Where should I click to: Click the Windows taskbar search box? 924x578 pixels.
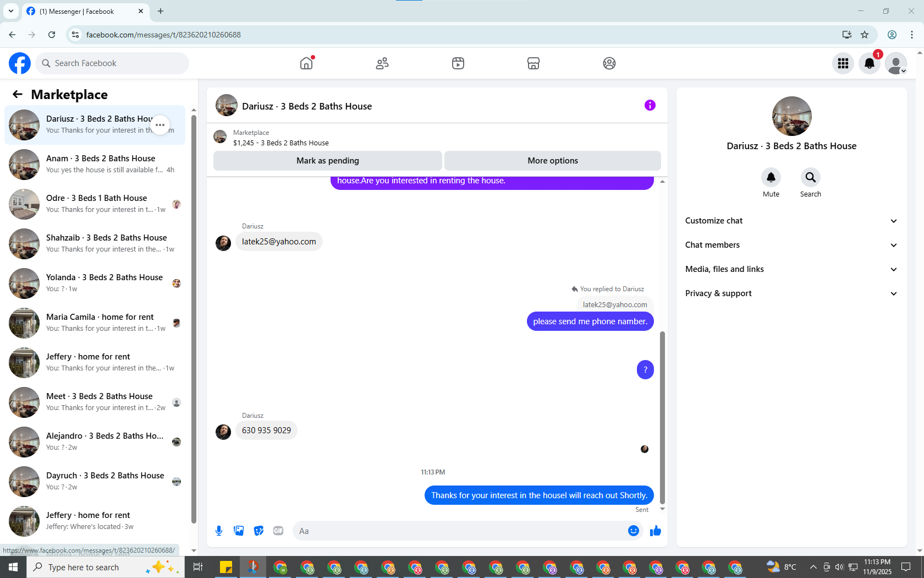pyautogui.click(x=106, y=567)
